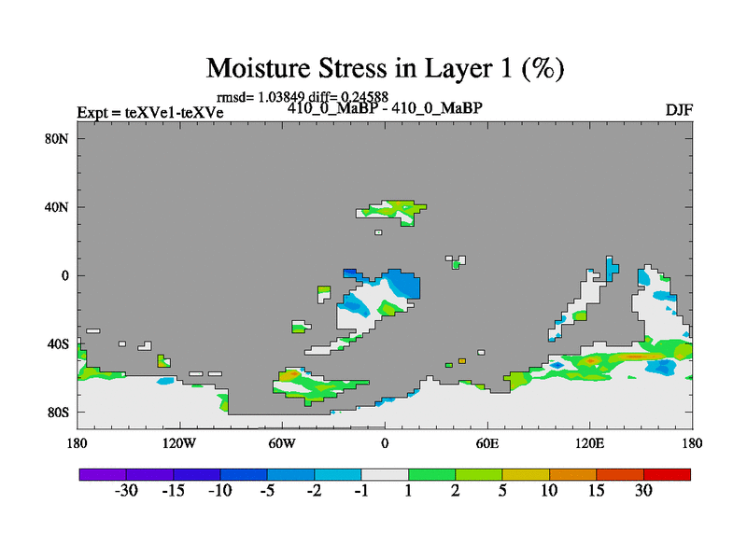This screenshot has width=747, height=560.
Task: Select the yellow swatch between 5 and 10
Action: [526, 474]
